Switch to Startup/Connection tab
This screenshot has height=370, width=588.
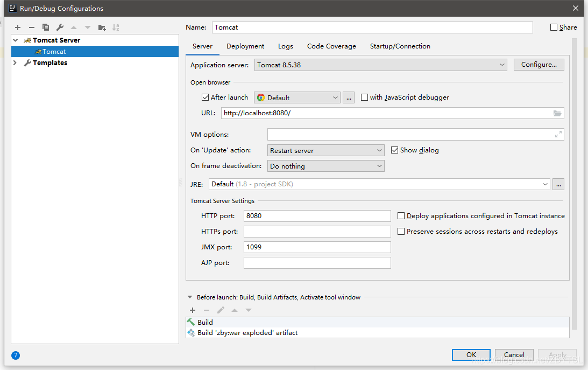coord(400,46)
